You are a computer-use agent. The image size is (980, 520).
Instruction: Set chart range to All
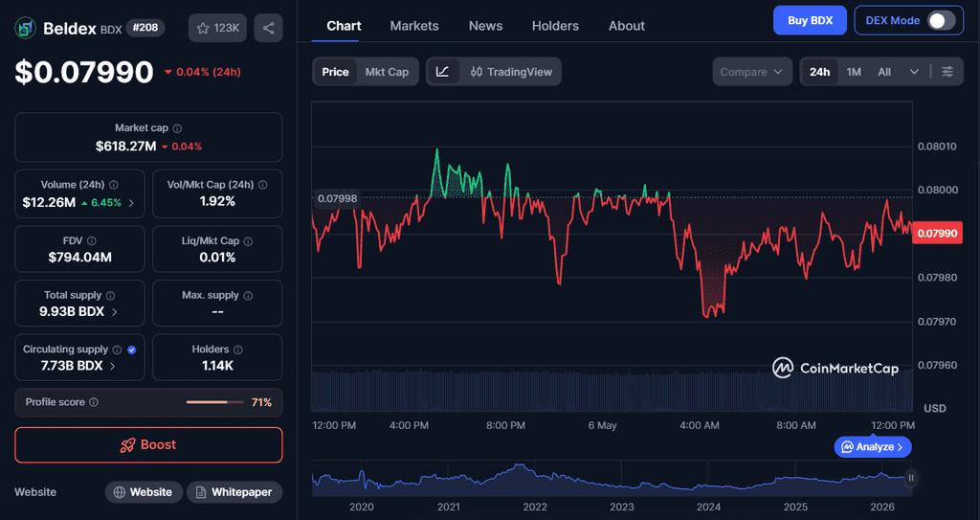click(883, 72)
